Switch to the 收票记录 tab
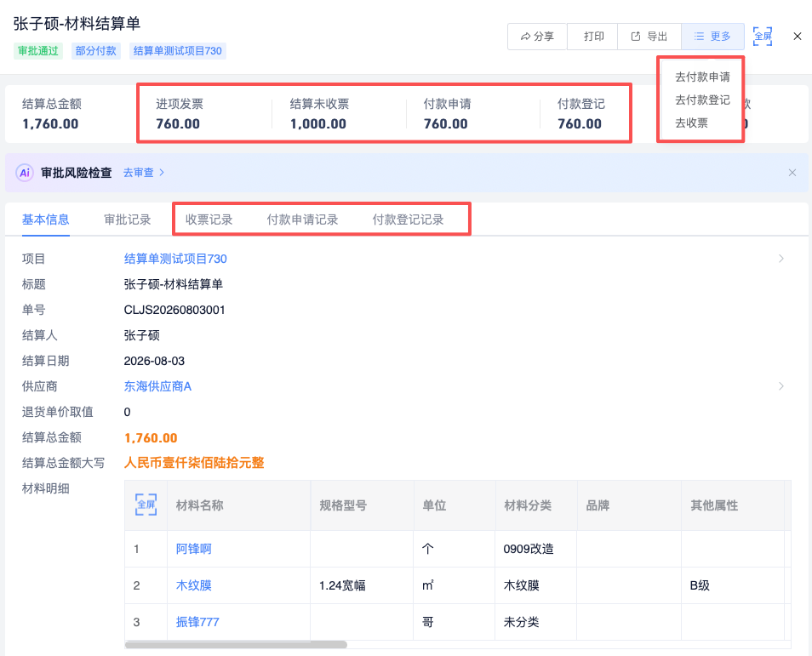Screen dimensions: 812x656 [x=209, y=220]
